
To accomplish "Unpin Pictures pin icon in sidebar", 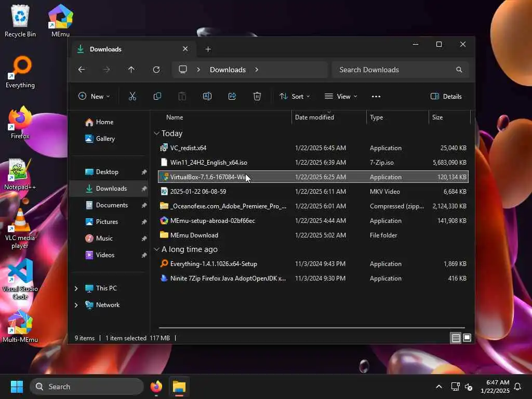I will (144, 222).
